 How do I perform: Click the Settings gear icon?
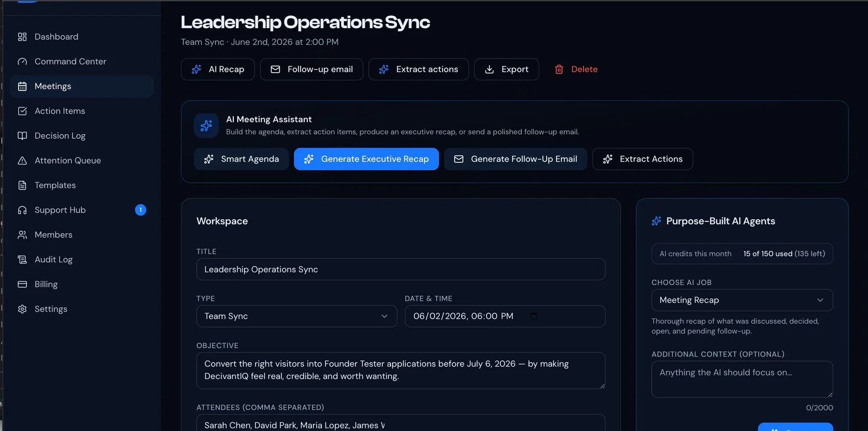coord(22,309)
